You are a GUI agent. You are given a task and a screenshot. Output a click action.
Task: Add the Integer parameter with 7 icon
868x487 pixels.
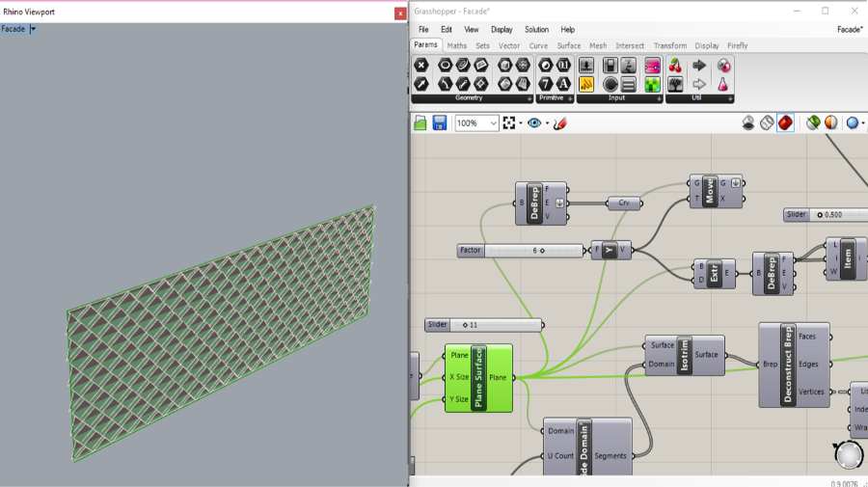(546, 84)
